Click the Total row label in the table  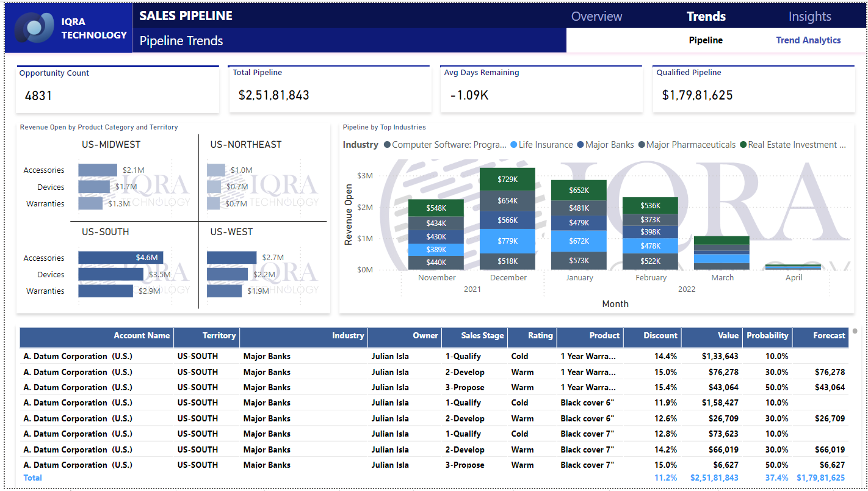pos(32,478)
